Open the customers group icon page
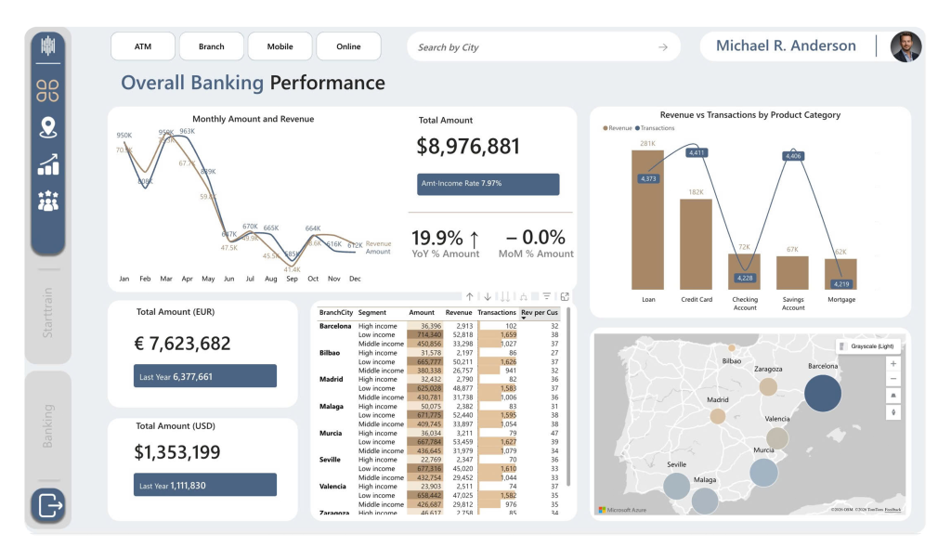 (x=48, y=201)
